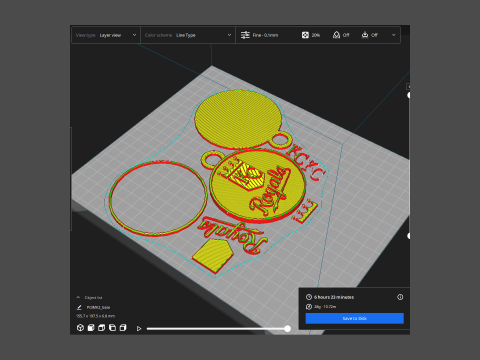Switch to 3D perspective view
480x360 pixels.
pyautogui.click(x=80, y=328)
